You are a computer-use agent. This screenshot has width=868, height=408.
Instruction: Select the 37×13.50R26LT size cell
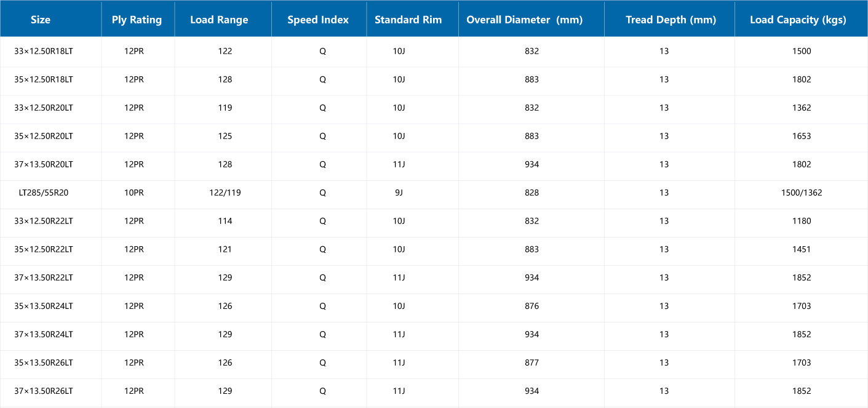click(x=44, y=391)
